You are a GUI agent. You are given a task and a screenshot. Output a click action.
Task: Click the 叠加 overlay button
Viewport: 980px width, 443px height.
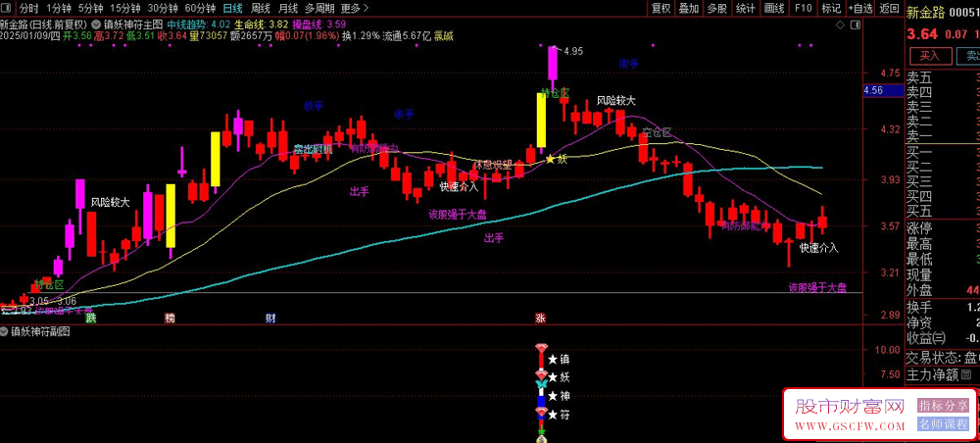tap(689, 9)
